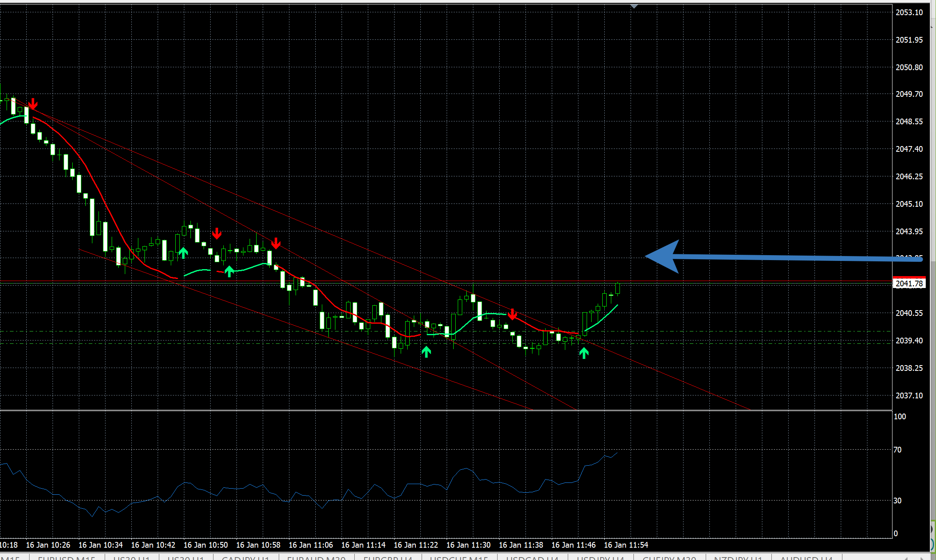936x560 pixels.
Task: Select the AUDUSD H4 chart tab
Action: pyautogui.click(x=806, y=558)
